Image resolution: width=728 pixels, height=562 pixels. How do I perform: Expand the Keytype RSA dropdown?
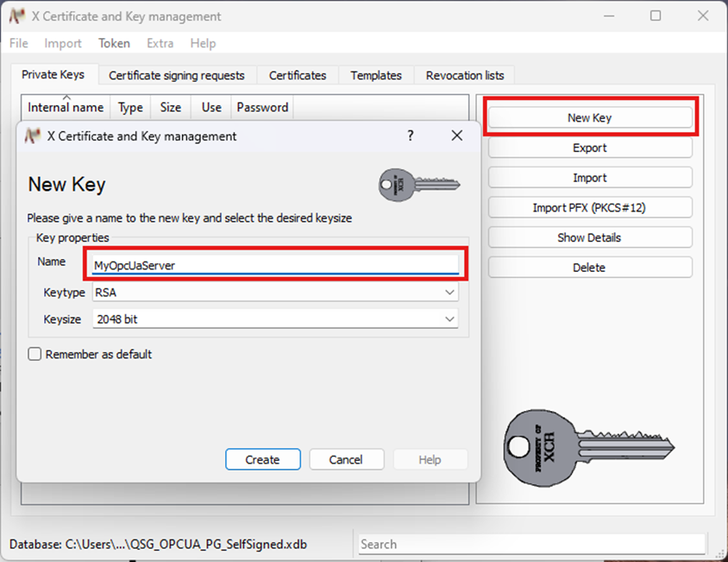(x=275, y=293)
